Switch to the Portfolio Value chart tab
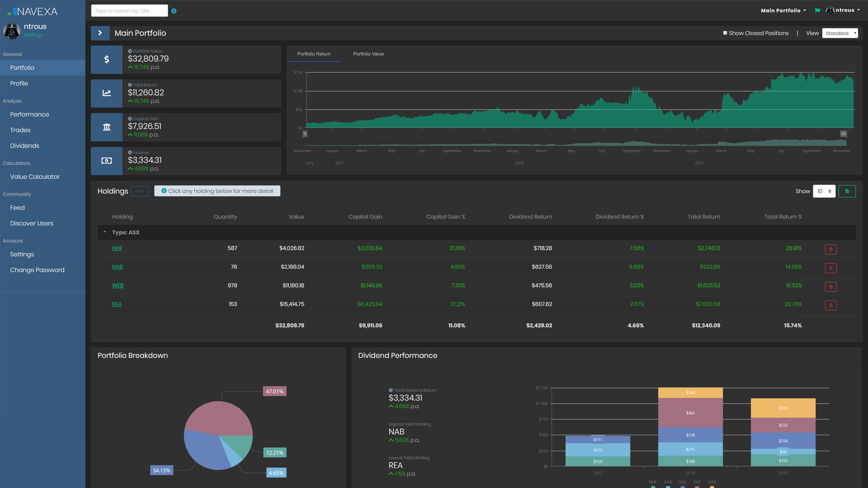The height and width of the screenshot is (488, 868). [368, 54]
